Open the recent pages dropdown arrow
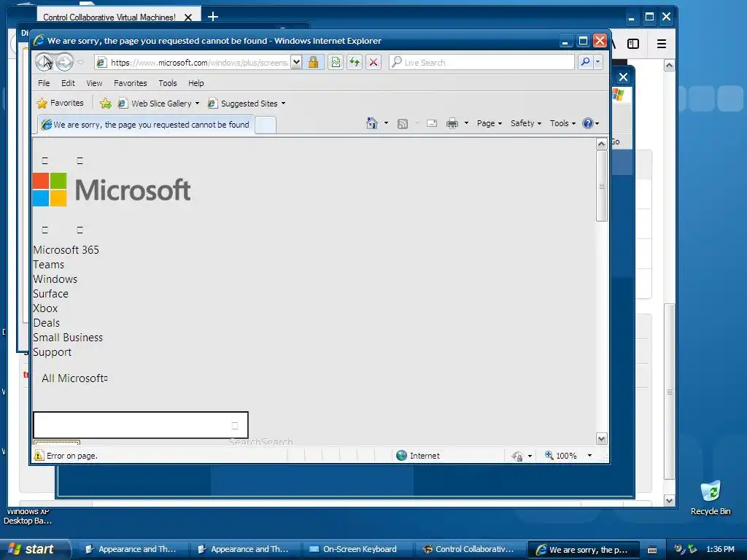The image size is (747, 560). [x=80, y=62]
